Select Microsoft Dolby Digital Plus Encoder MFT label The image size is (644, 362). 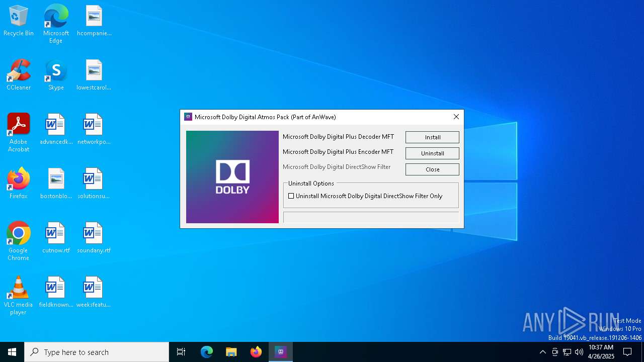(338, 152)
